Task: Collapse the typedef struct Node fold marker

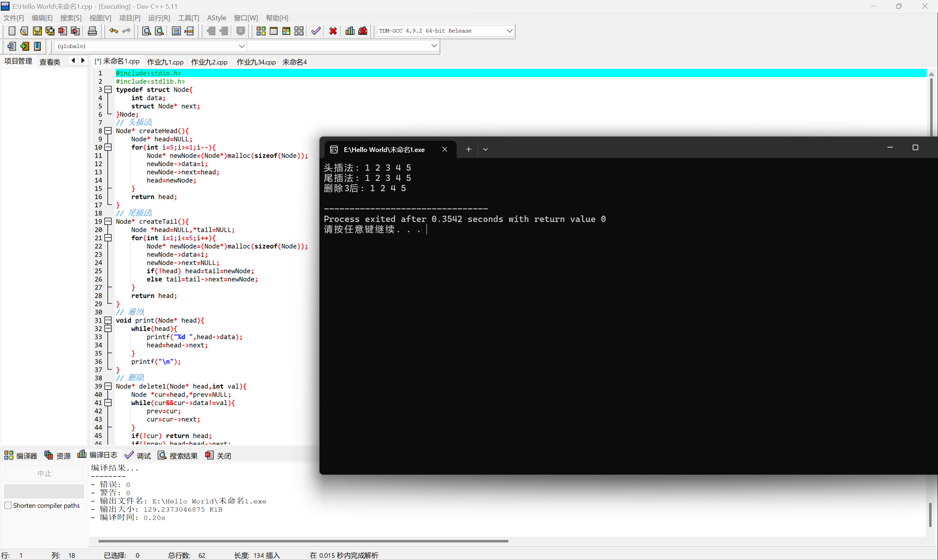Action: [108, 90]
